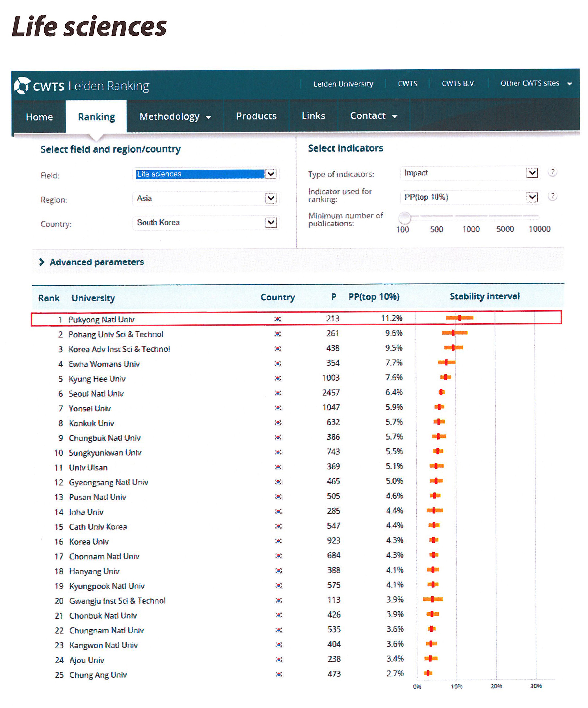Click the flag icon for Hanyang Univ
Viewport: 588px width, 708px height.
[x=279, y=571]
